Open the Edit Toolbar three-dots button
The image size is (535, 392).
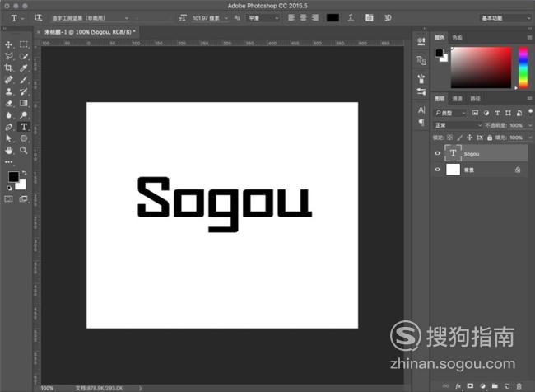tap(8, 162)
